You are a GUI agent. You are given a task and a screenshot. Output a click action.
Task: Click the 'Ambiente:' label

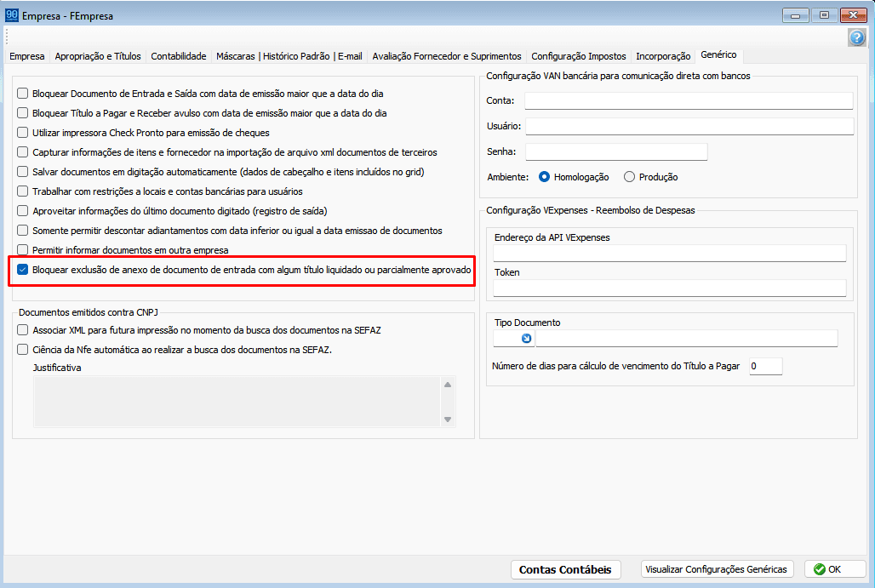click(x=508, y=177)
